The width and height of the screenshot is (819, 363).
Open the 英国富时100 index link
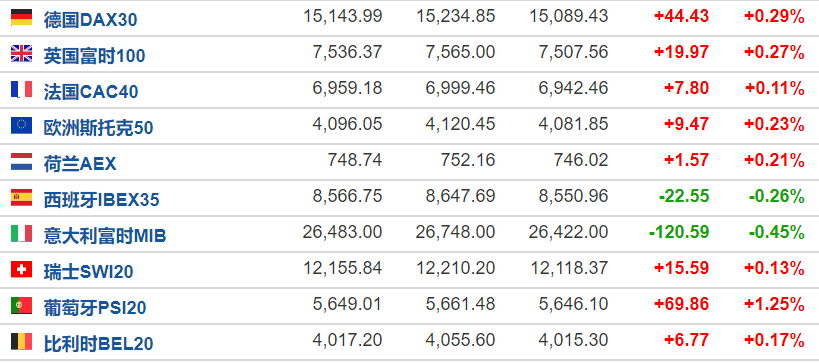click(95, 56)
